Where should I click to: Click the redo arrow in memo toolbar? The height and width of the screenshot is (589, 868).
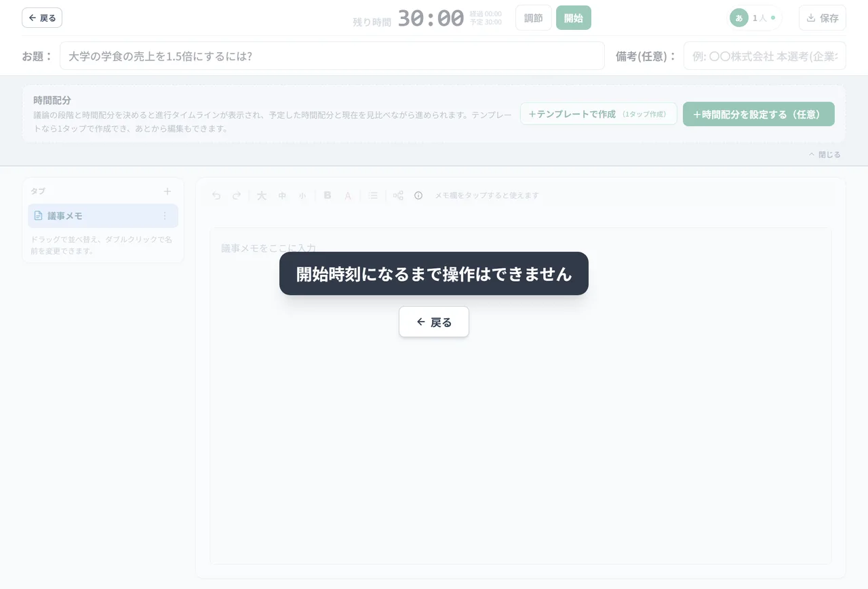coord(237,195)
